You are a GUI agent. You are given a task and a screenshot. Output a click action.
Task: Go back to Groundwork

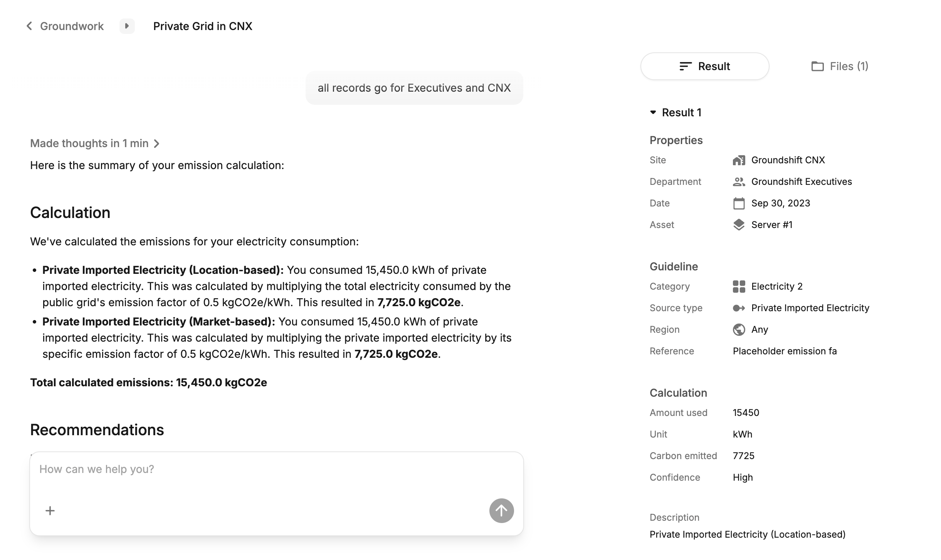tap(72, 26)
